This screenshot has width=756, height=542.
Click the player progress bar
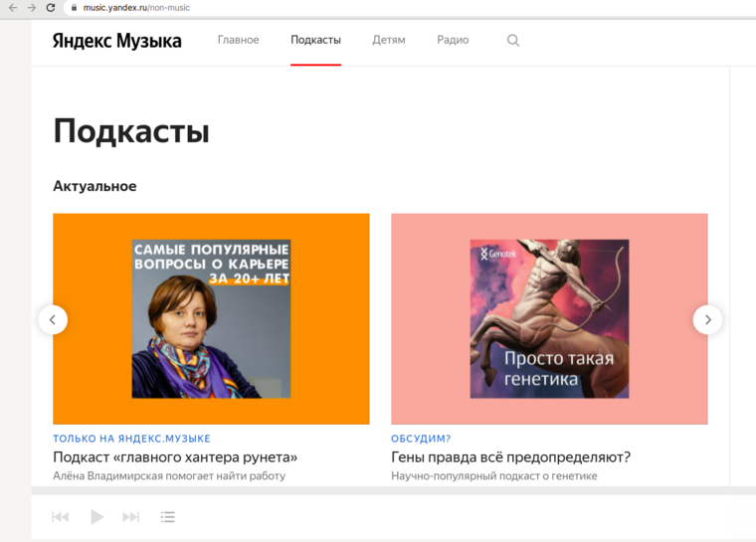tap(394, 491)
